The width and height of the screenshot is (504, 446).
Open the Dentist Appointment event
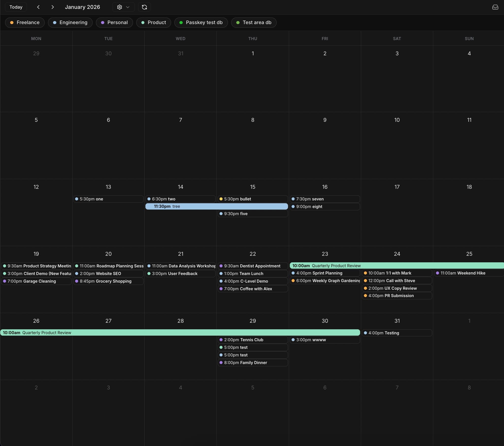tap(253, 266)
